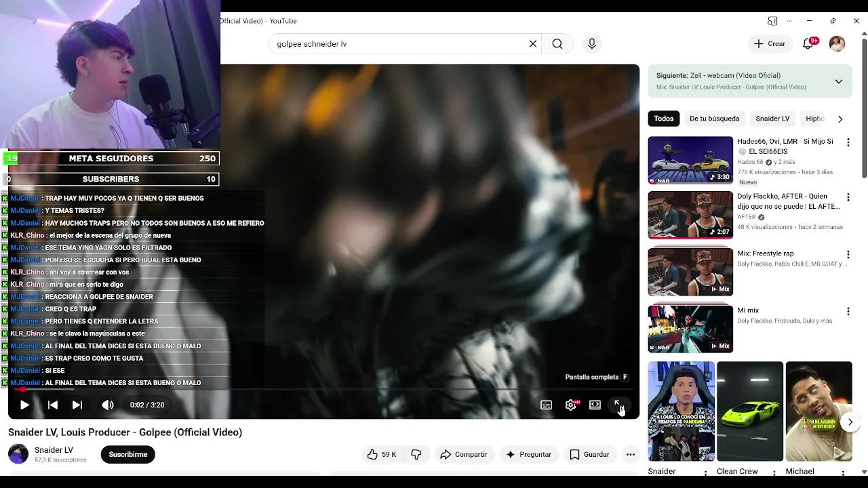Viewport: 868px width, 488px height.
Task: Open the Mi mix playlist thumbnail
Action: (x=690, y=329)
